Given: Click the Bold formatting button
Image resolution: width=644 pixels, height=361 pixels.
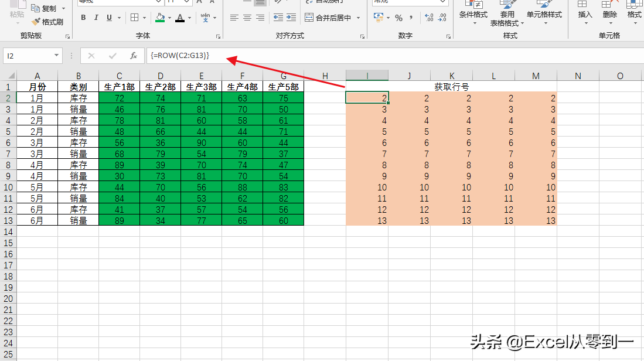Looking at the screenshot, I should tap(83, 18).
